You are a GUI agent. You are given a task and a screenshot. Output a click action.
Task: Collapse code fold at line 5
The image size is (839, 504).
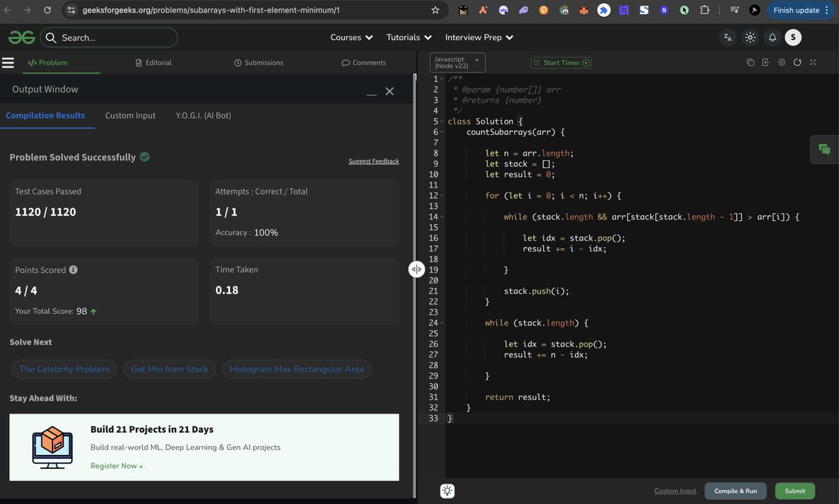(x=442, y=122)
